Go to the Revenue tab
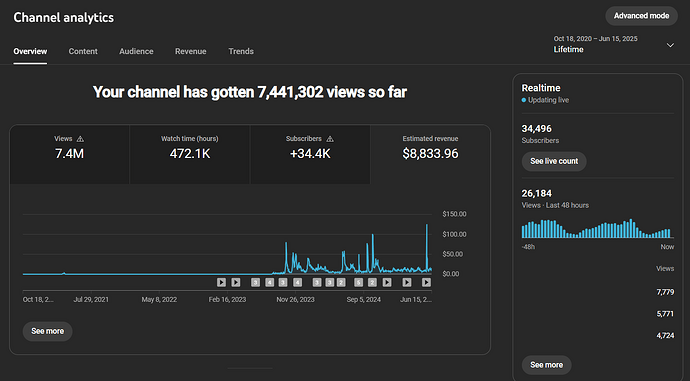690x381 pixels. 191,51
